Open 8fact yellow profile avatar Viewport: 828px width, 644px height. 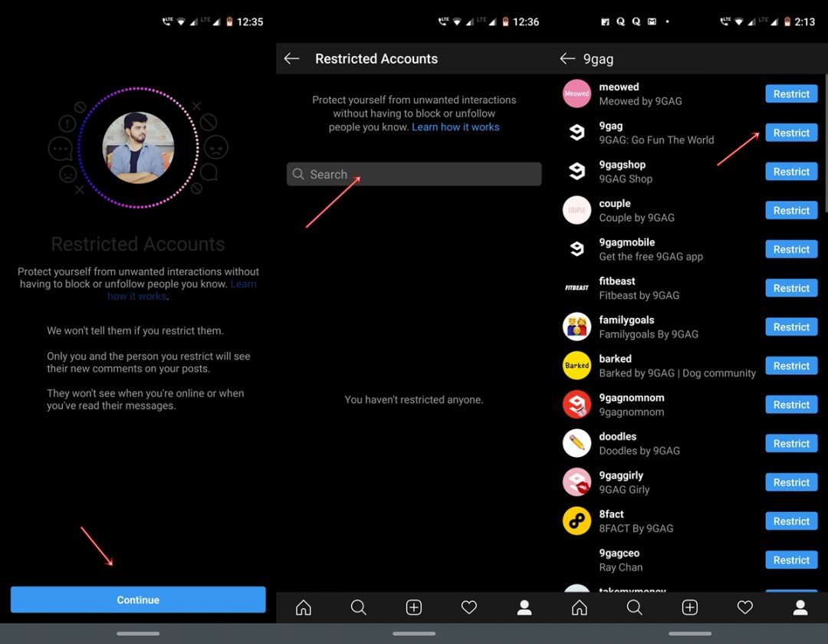[x=577, y=521]
